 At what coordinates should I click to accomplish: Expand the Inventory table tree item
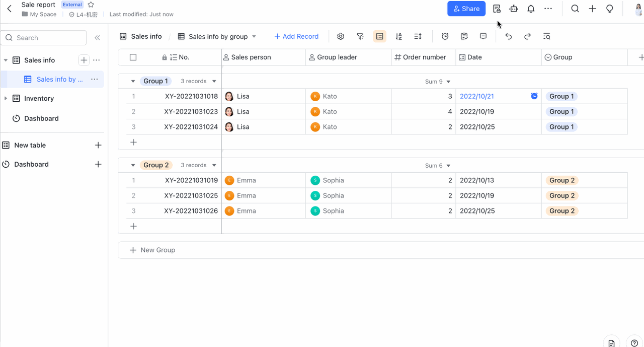pyautogui.click(x=6, y=99)
